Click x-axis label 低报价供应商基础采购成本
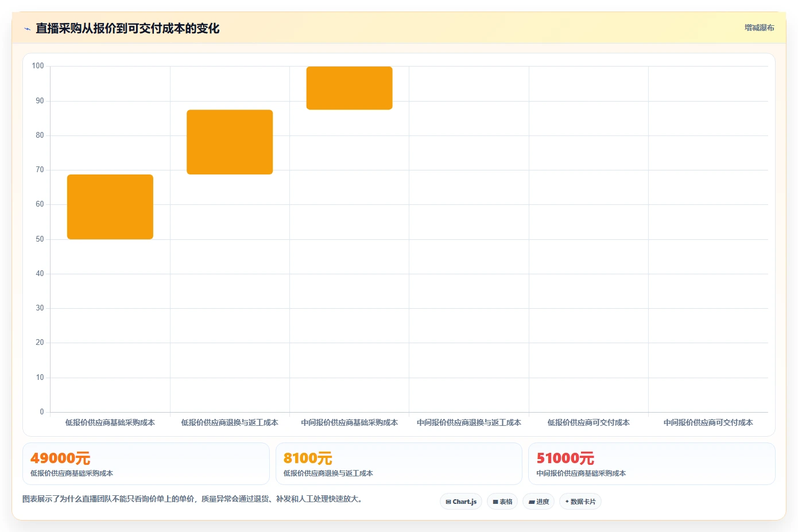This screenshot has height=532, width=798. click(x=110, y=422)
